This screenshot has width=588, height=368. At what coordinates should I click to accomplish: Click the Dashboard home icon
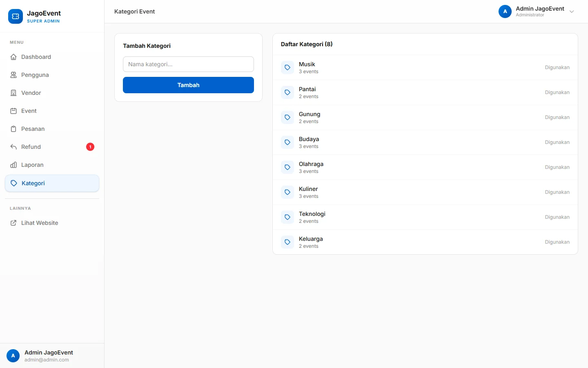click(x=13, y=57)
